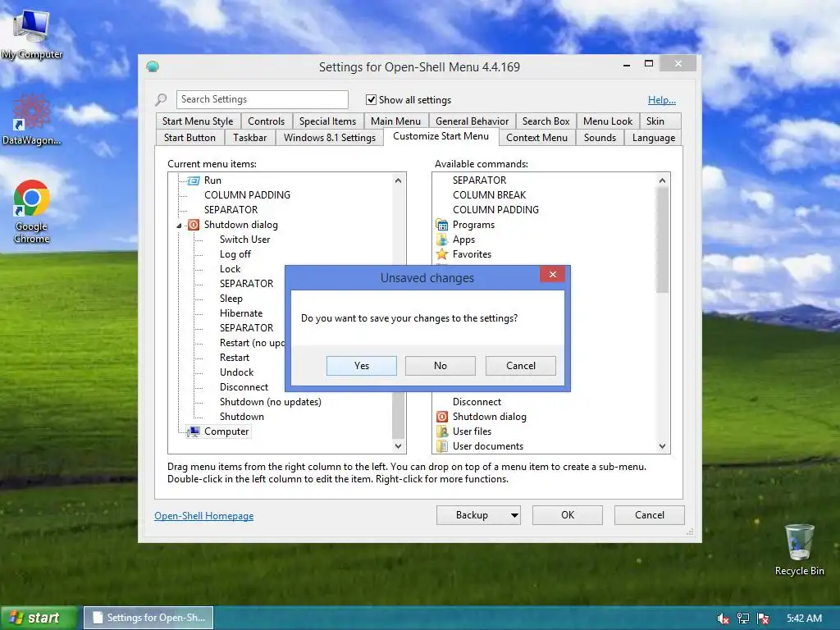The width and height of the screenshot is (840, 630).
Task: Select Sleep in current menu items
Action: [231, 299]
